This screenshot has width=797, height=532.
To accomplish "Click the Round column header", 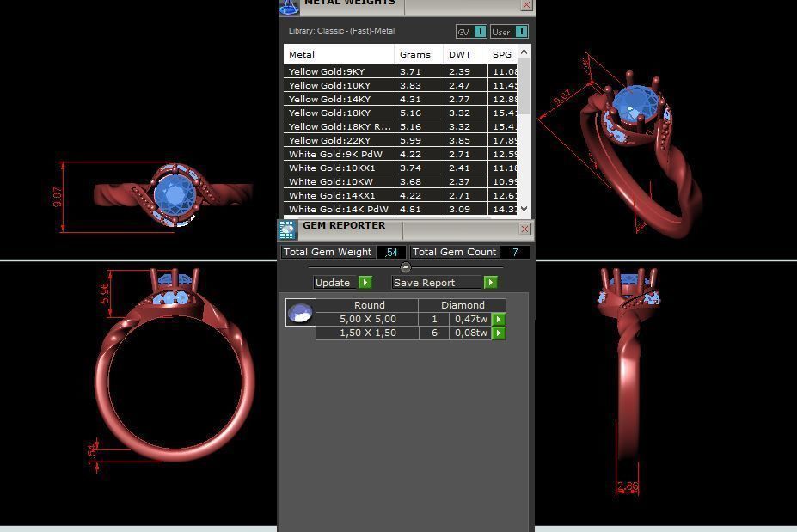I will coord(369,305).
